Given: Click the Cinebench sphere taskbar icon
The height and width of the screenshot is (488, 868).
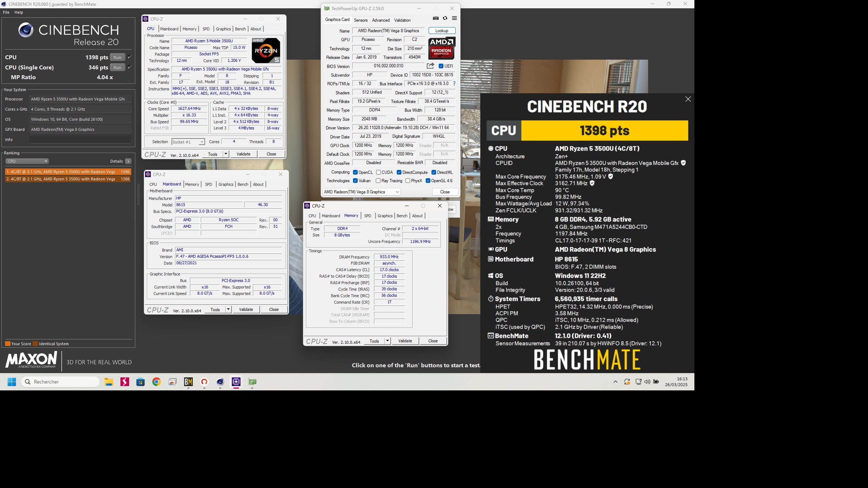Looking at the screenshot, I should (x=220, y=382).
